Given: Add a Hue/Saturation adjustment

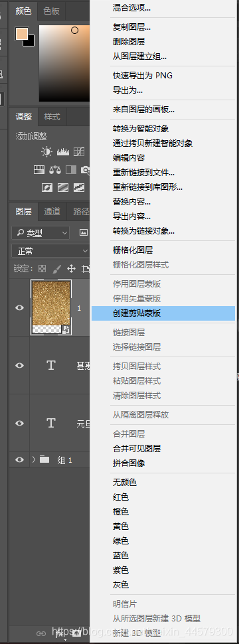Looking at the screenshot, I should point(39,169).
